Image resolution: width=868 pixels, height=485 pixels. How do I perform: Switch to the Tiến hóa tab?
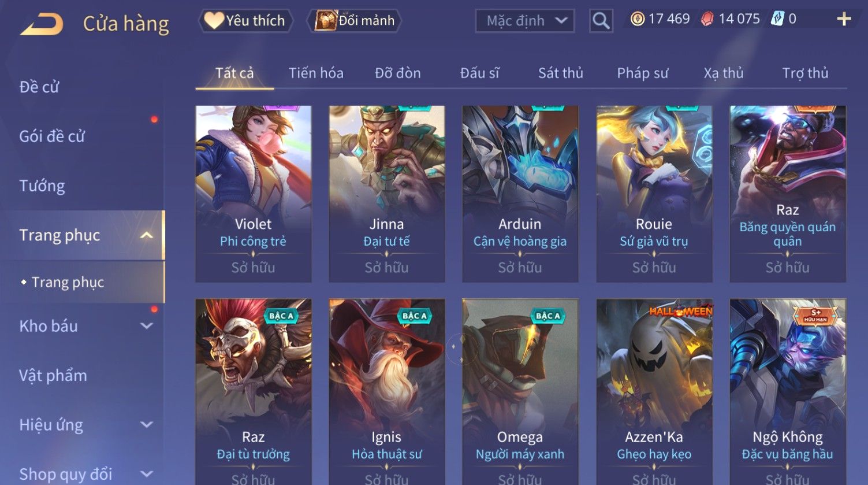point(316,73)
